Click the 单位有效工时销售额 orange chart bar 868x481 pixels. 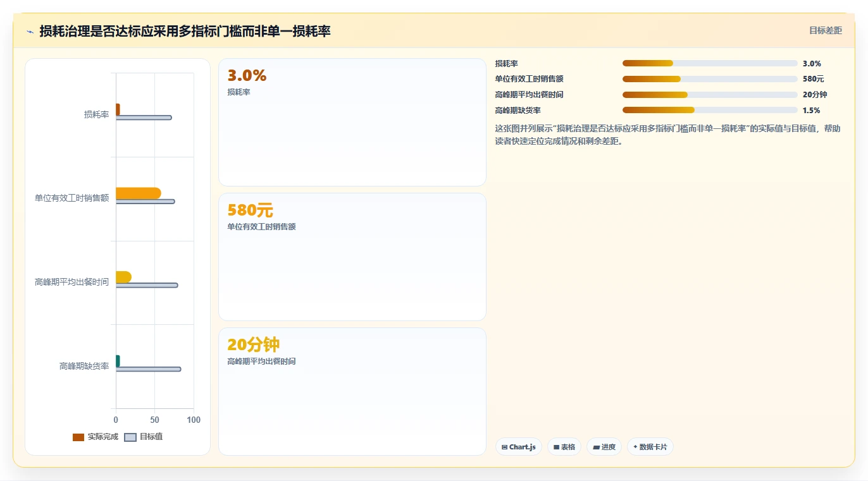pos(139,193)
